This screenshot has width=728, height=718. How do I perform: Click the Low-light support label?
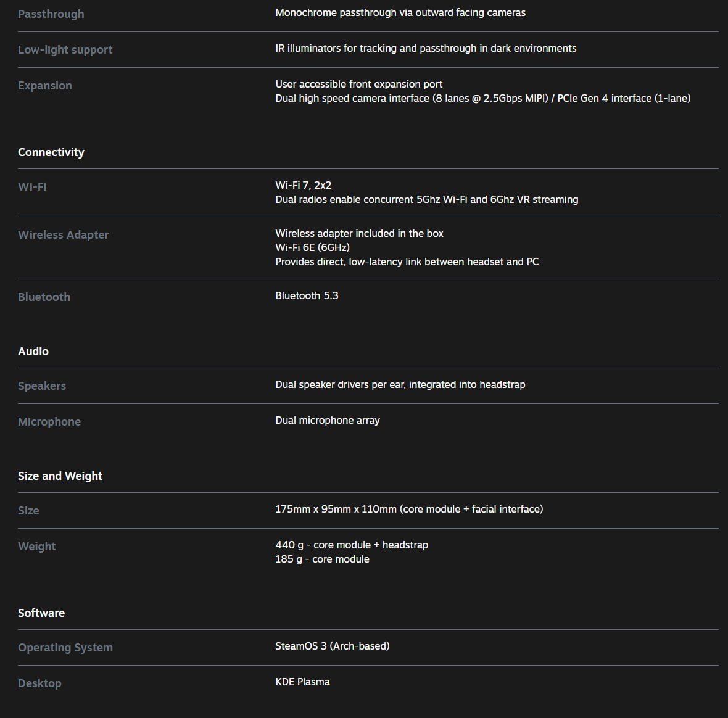click(65, 49)
